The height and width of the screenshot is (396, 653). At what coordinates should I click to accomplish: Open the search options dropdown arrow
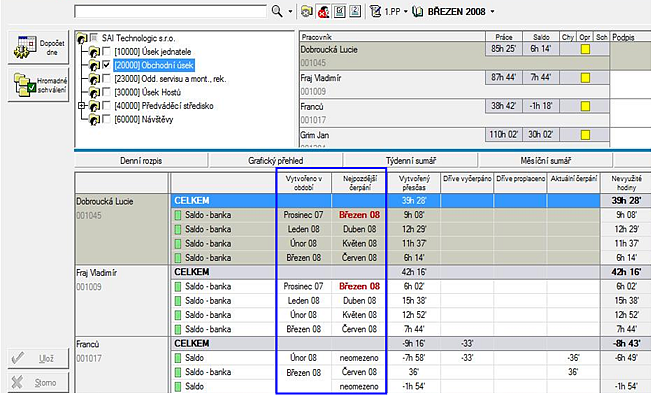[291, 12]
